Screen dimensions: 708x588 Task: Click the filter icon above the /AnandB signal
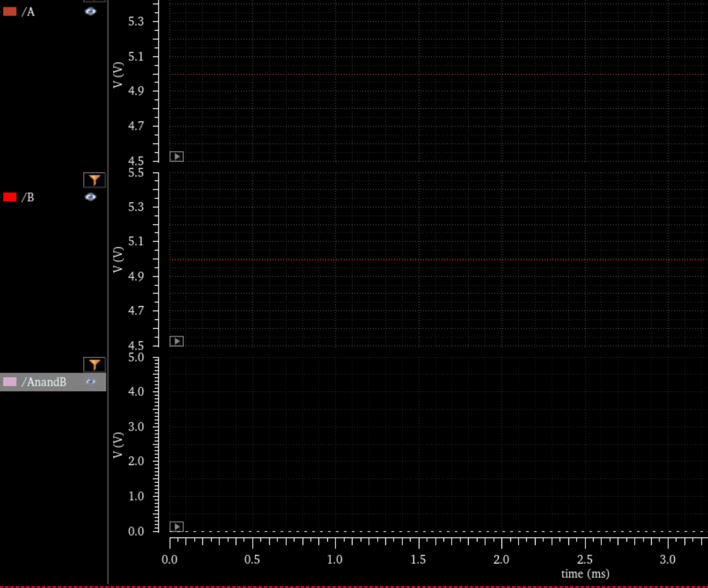[x=94, y=365]
